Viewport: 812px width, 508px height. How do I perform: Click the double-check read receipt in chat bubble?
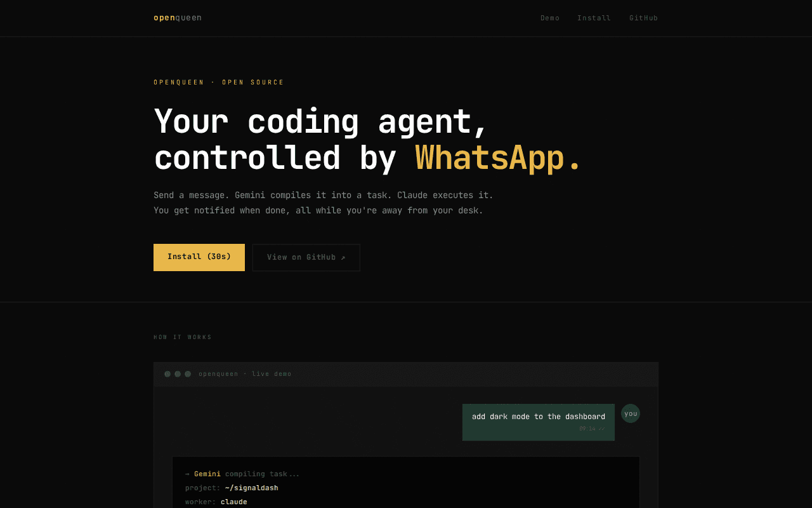(x=601, y=429)
